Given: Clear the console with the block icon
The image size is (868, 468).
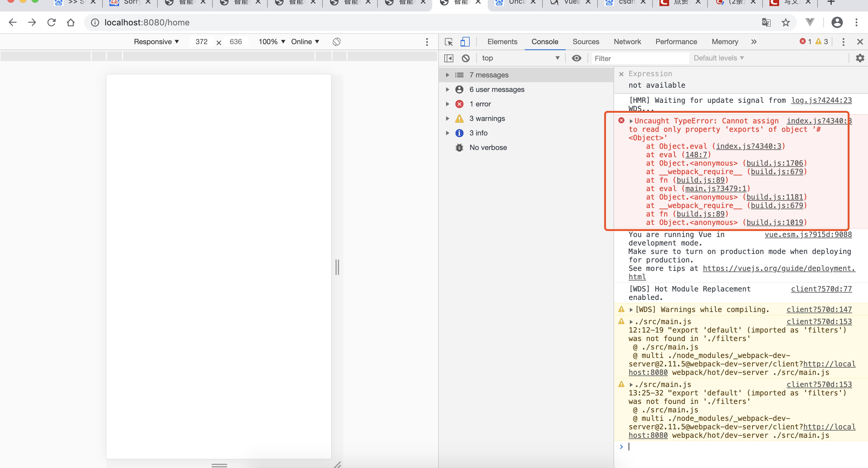Looking at the screenshot, I should 466,58.
